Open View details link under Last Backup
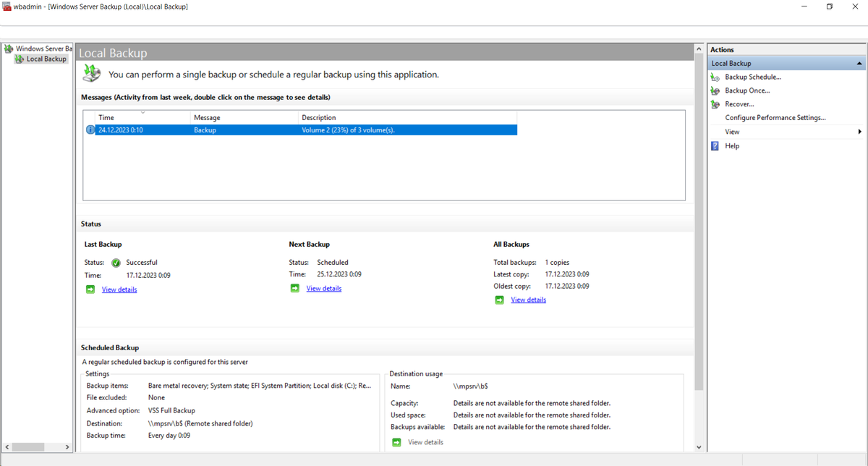Image resolution: width=868 pixels, height=466 pixels. [119, 289]
